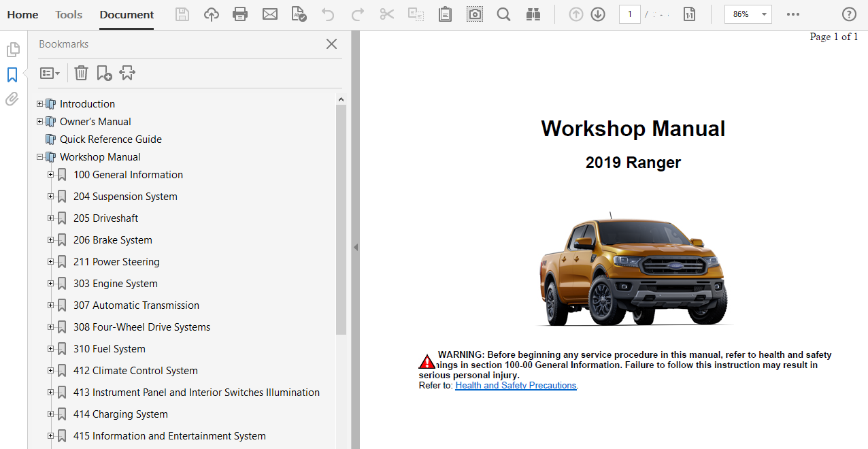Show the page thumbnails panel
The height and width of the screenshot is (449, 868).
pyautogui.click(x=12, y=50)
